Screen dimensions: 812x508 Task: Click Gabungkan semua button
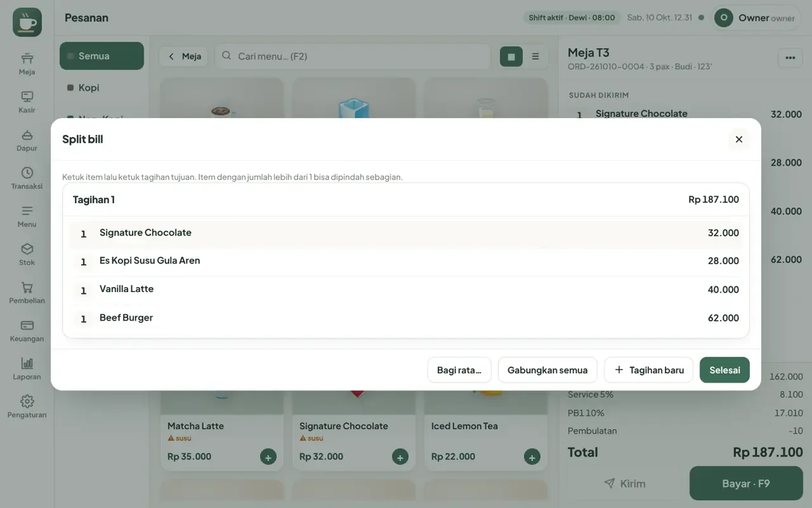tap(547, 370)
